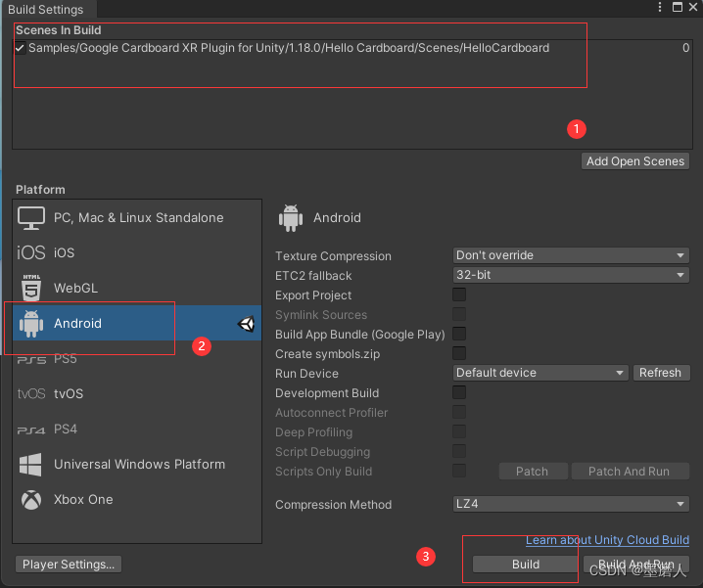703x588 pixels.
Task: Click the scene build index 0
Action: tap(685, 48)
